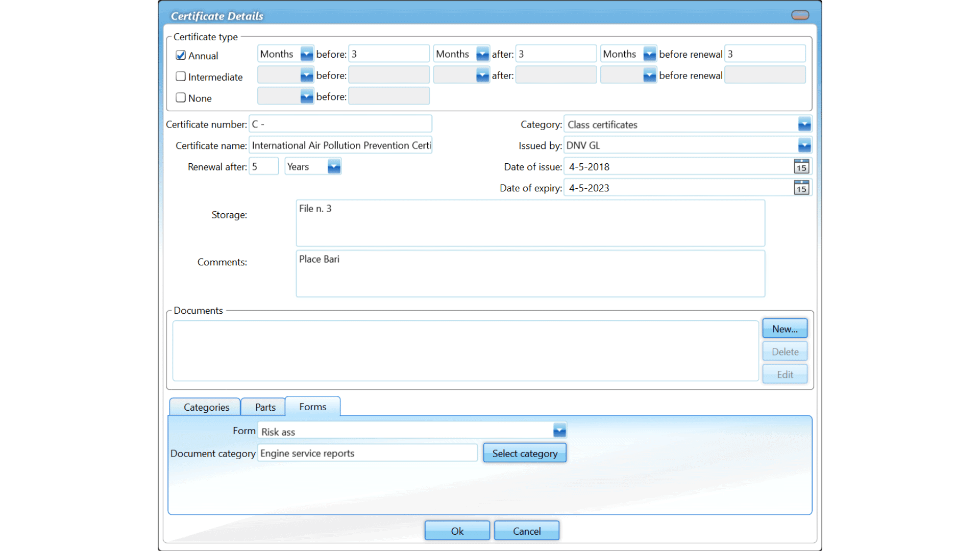The image size is (980, 551).
Task: Uncheck the Annual checkbox
Action: point(181,55)
